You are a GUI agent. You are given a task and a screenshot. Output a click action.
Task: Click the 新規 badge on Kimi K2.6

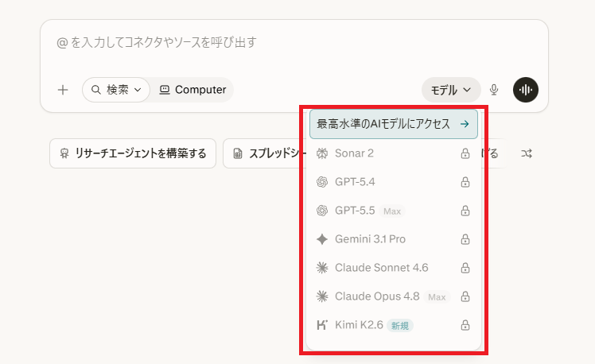tap(400, 325)
